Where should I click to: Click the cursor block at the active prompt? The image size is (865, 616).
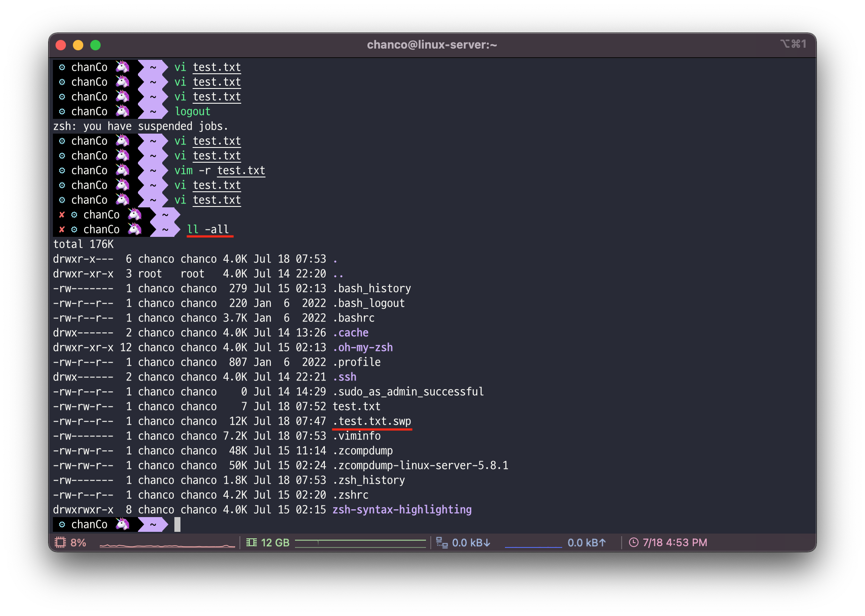177,524
